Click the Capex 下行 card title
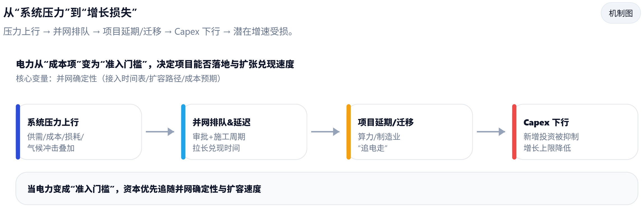This screenshot has width=644, height=210. 546,122
